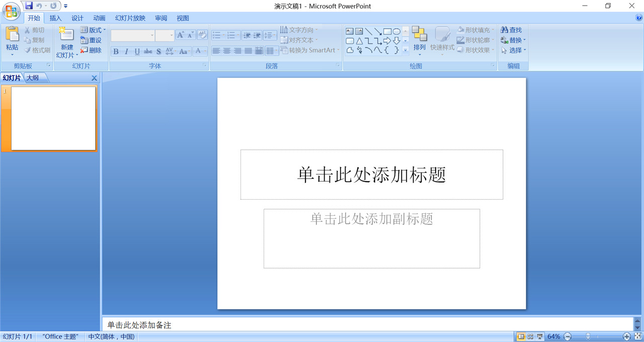Switch to slide sorter view in status bar
The height and width of the screenshot is (342, 644).
point(531,336)
